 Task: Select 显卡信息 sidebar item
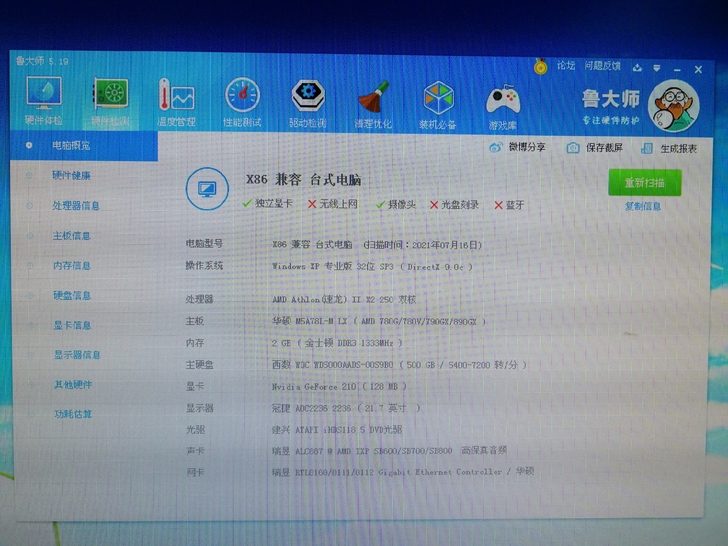(x=72, y=325)
